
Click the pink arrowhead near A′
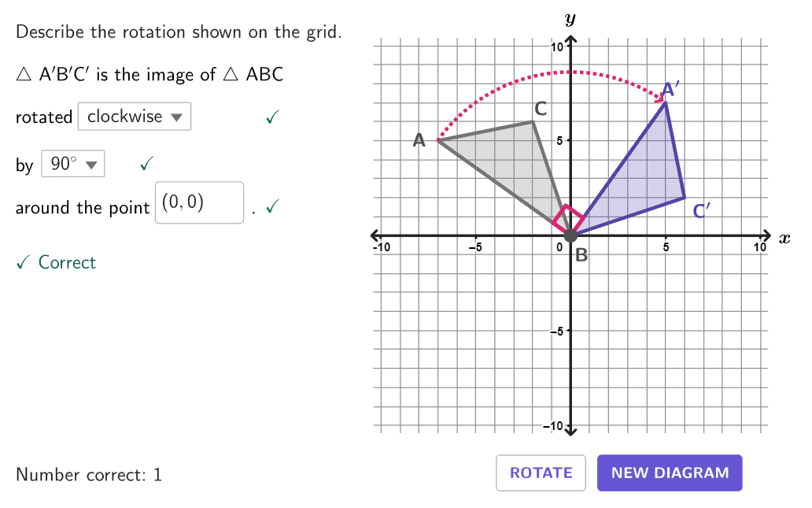pos(660,98)
